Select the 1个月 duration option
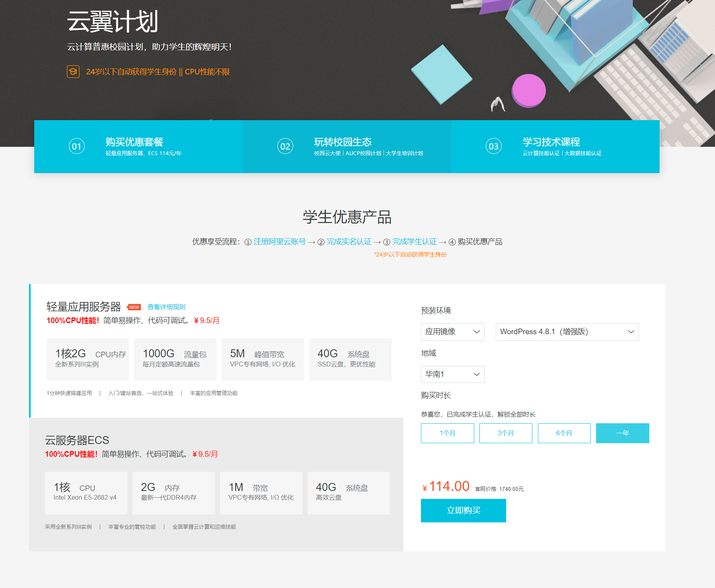The width and height of the screenshot is (715, 588). [x=448, y=433]
